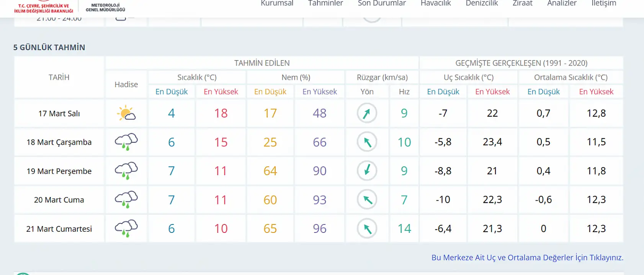Click the wind direction arrow for 18 Mart Çarşamba
644x275 pixels.
[x=367, y=142]
